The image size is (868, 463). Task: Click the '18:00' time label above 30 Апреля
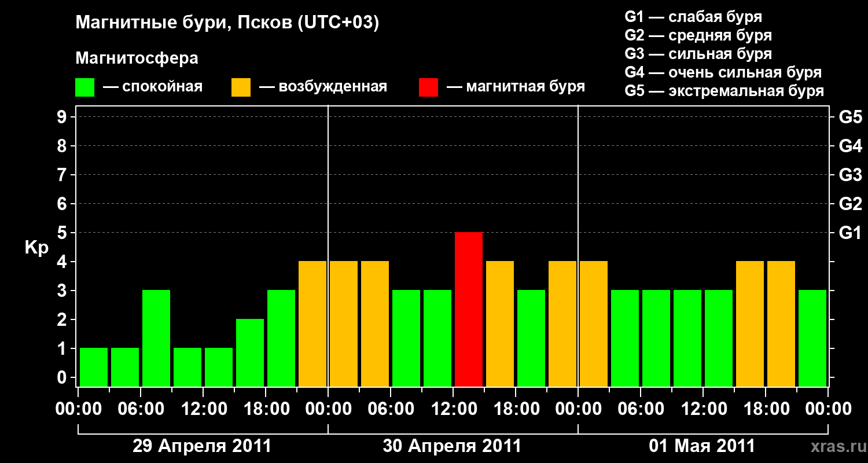tap(516, 409)
